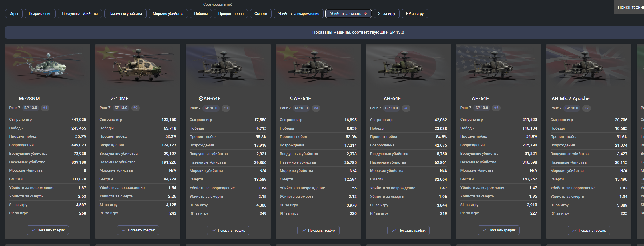This screenshot has height=246, width=644.
Task: Select the games played value 211,523
Action: pyautogui.click(x=530, y=120)
